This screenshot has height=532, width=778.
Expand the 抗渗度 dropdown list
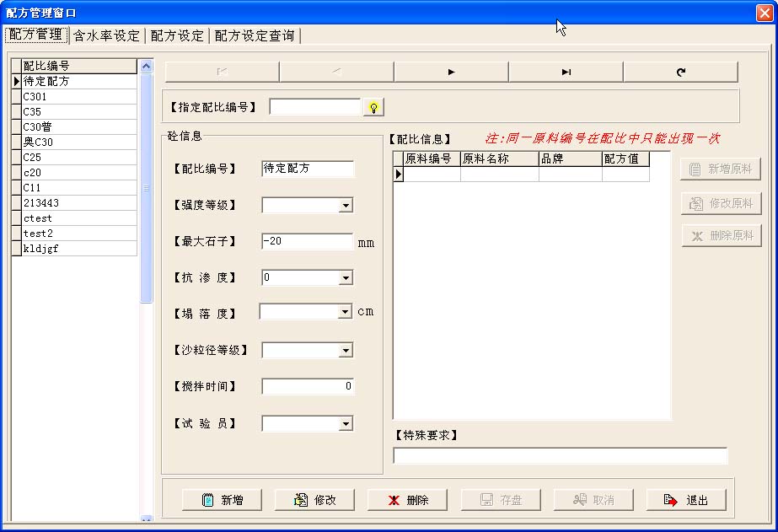pos(345,278)
